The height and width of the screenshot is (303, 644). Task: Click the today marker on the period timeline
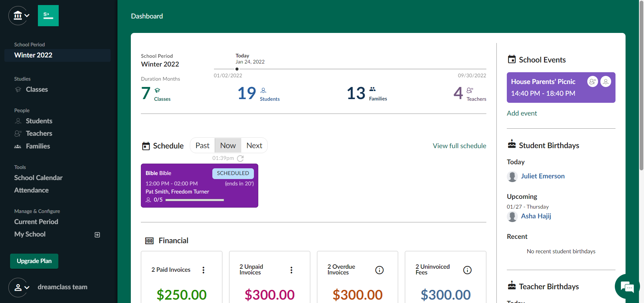click(x=237, y=69)
